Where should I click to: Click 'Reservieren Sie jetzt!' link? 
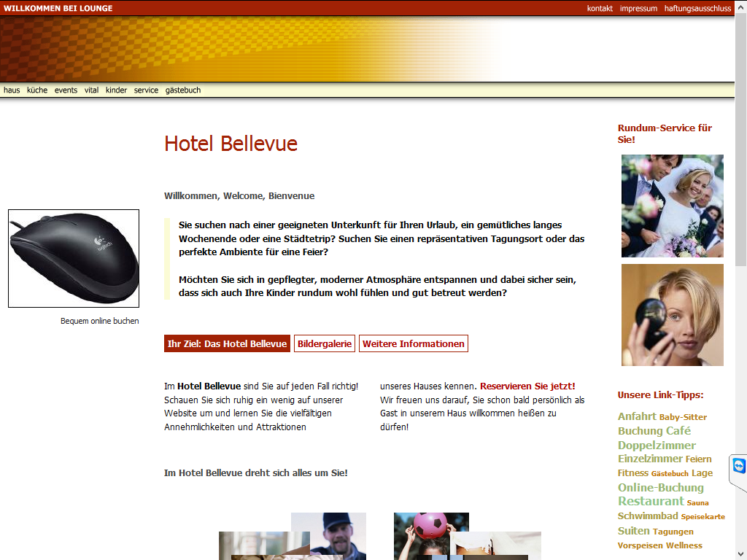[527, 386]
